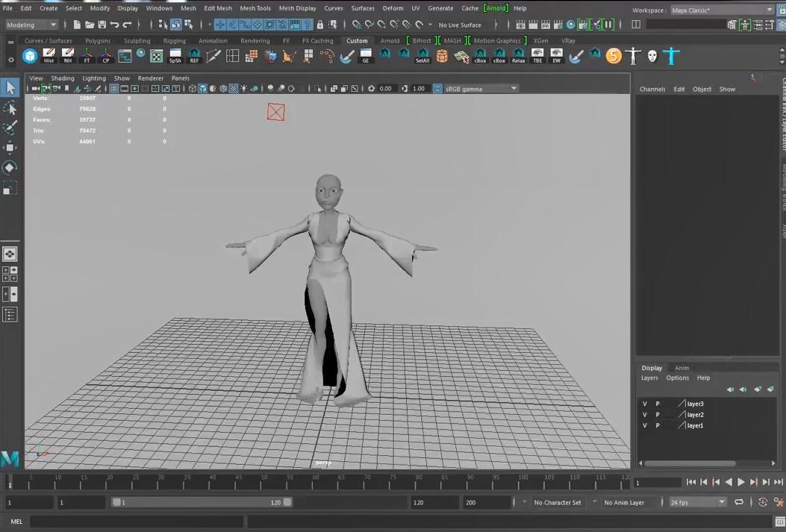This screenshot has height=532, width=786.
Task: Play the animation backwards
Action: coord(729,483)
